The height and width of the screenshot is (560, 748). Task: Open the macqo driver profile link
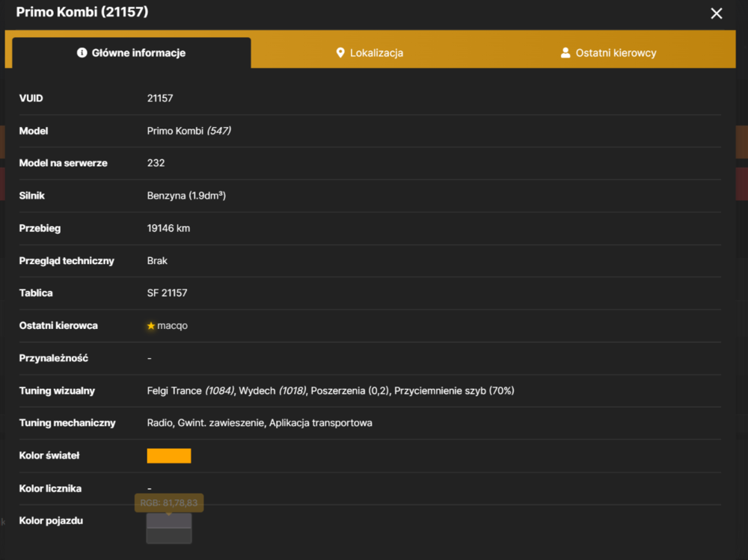click(172, 326)
